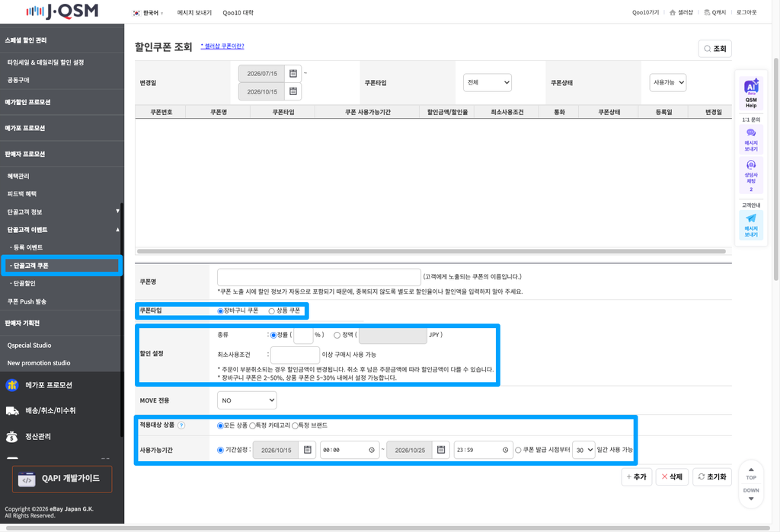Select 모든 상품 radio option

(x=220, y=425)
